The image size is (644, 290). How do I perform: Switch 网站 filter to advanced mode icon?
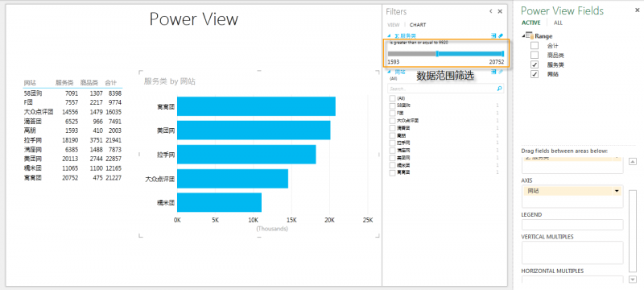coord(493,72)
